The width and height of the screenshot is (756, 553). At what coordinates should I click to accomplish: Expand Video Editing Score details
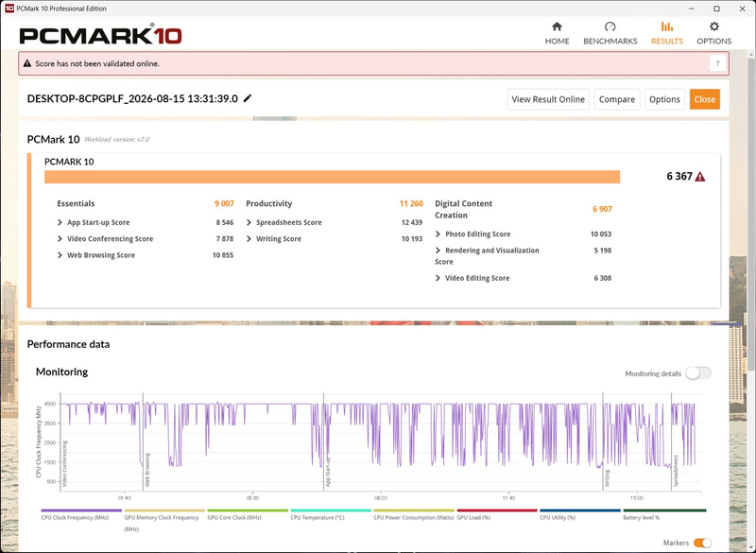tap(438, 278)
